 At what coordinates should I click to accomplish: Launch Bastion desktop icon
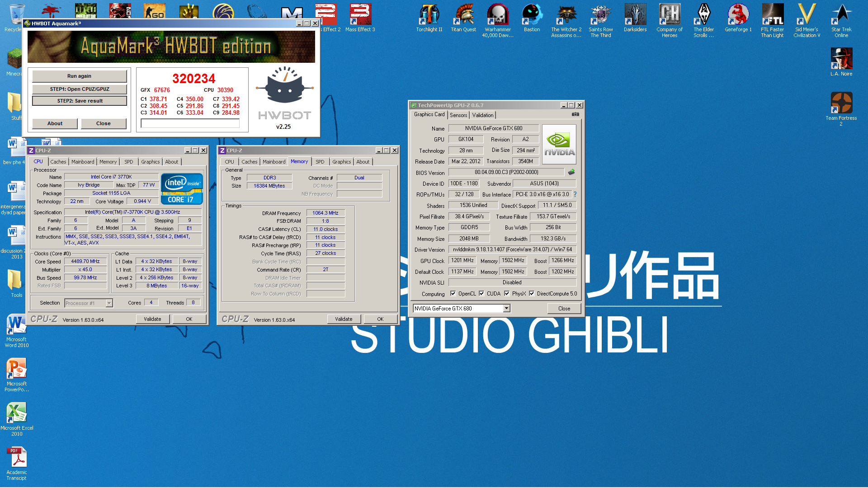(x=532, y=19)
